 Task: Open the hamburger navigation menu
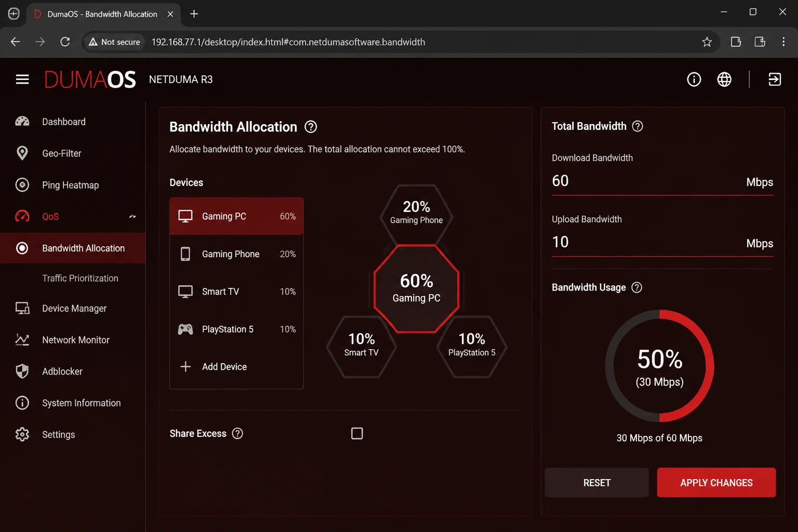pos(22,79)
